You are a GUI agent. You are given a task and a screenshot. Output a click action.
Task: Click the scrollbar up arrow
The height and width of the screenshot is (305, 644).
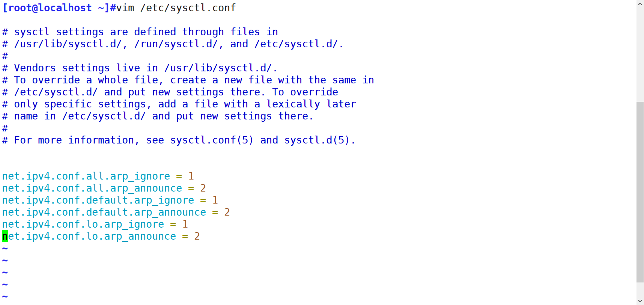pyautogui.click(x=640, y=4)
